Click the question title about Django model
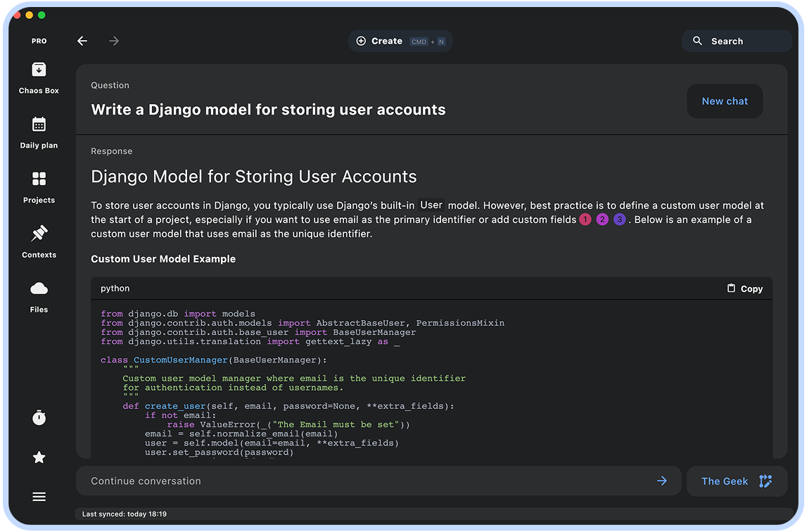This screenshot has width=807, height=532. point(268,110)
